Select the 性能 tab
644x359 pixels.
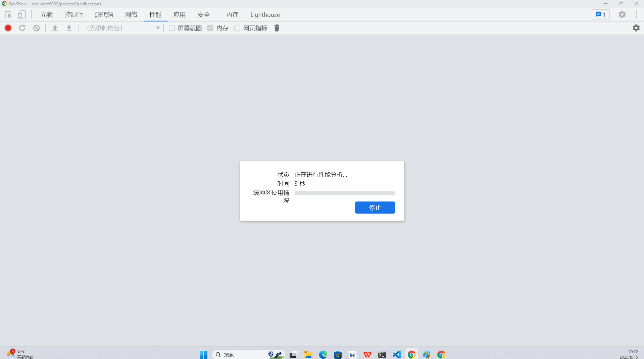click(x=155, y=14)
